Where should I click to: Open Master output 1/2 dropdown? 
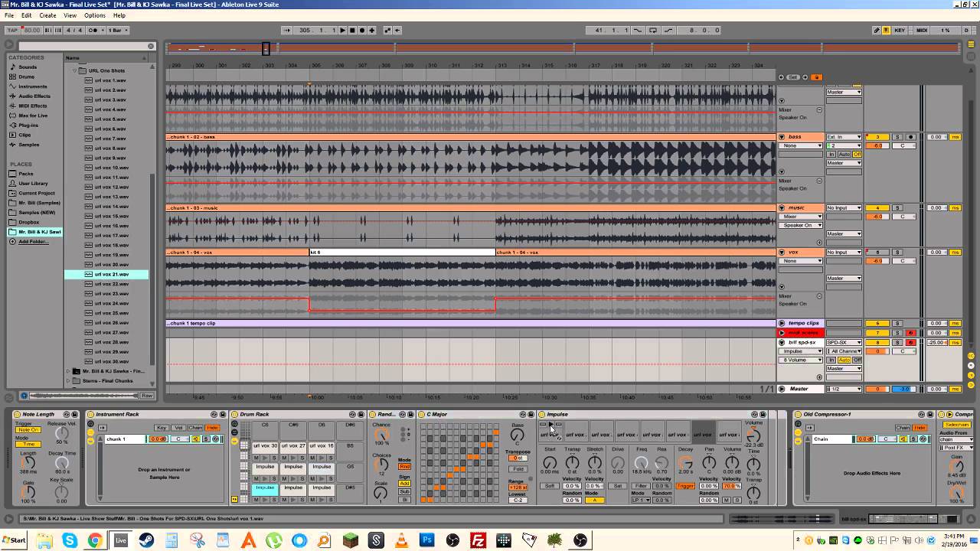844,389
